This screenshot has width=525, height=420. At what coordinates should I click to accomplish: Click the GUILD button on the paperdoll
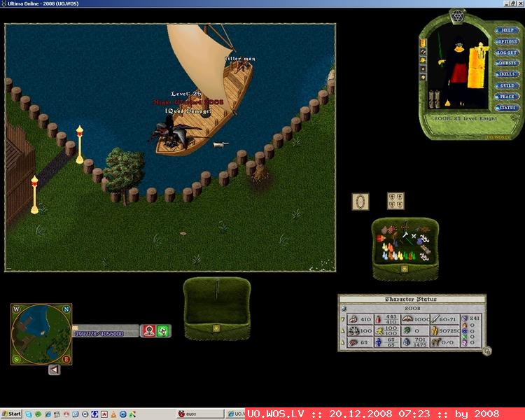point(507,85)
